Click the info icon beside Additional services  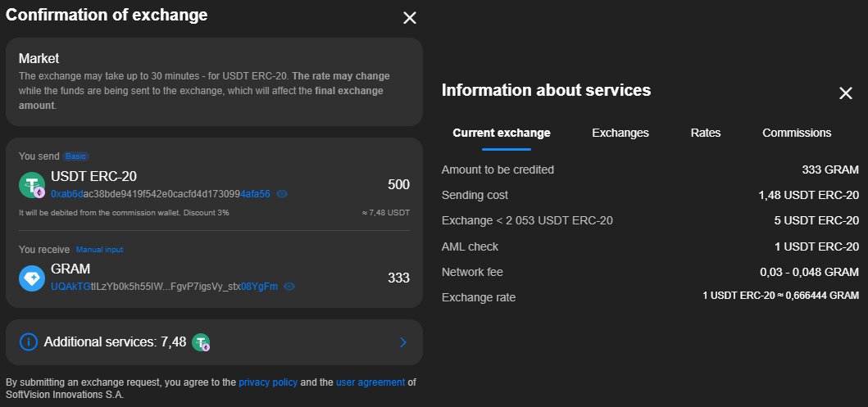(x=28, y=342)
